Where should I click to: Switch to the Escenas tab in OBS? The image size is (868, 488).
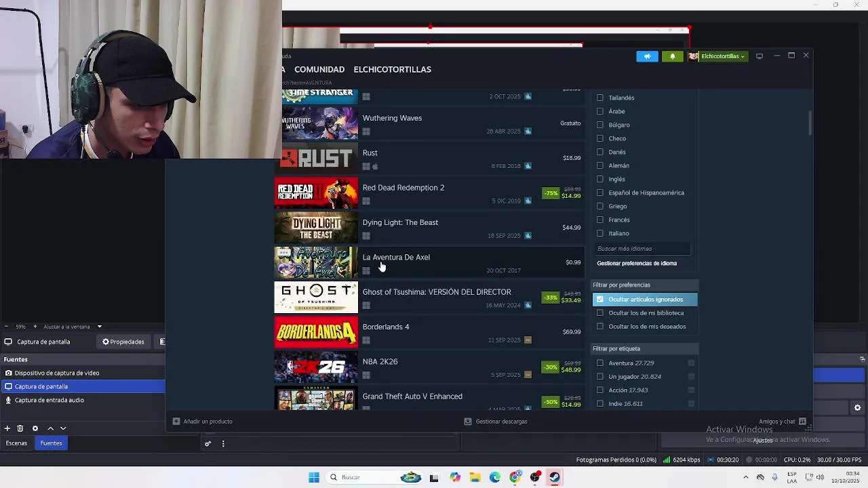(16, 443)
